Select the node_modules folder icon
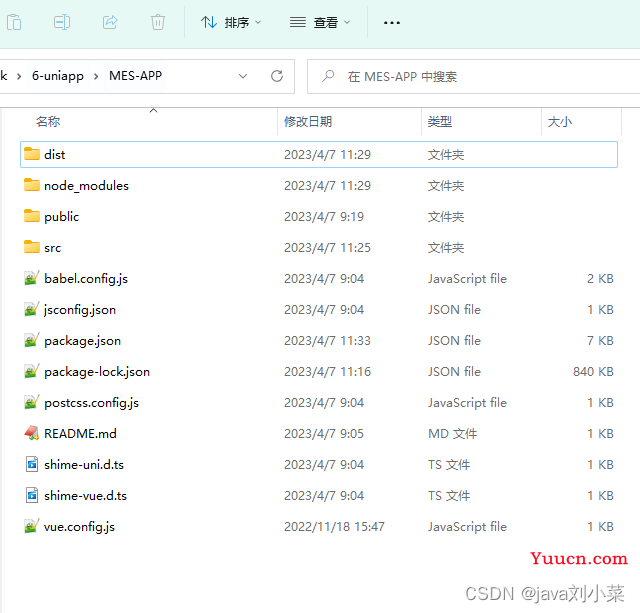The width and height of the screenshot is (640, 613). [32, 185]
